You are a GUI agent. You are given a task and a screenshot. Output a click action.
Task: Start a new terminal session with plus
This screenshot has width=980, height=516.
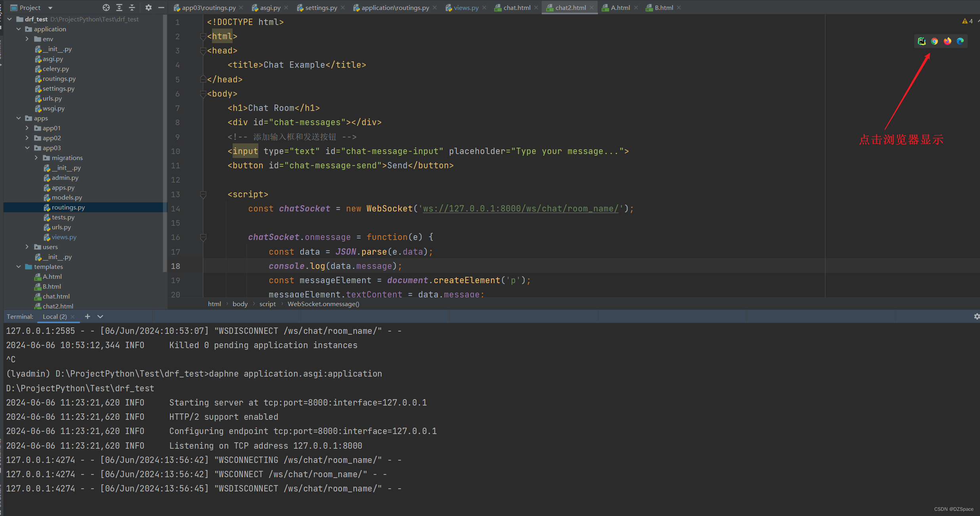[88, 316]
